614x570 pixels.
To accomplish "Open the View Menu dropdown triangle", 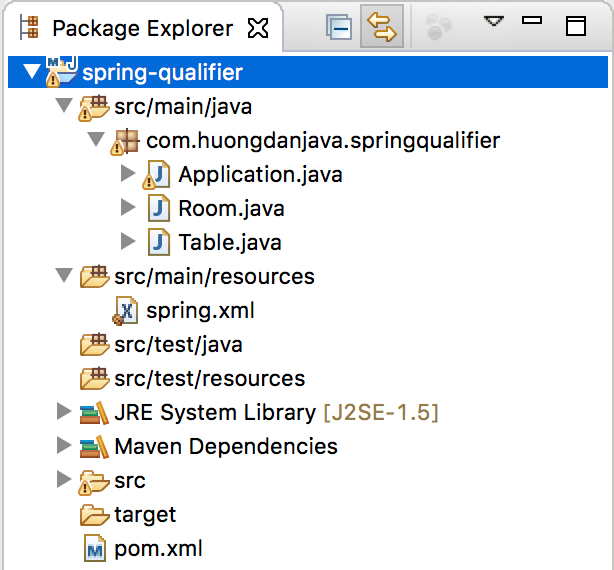I will point(493,21).
